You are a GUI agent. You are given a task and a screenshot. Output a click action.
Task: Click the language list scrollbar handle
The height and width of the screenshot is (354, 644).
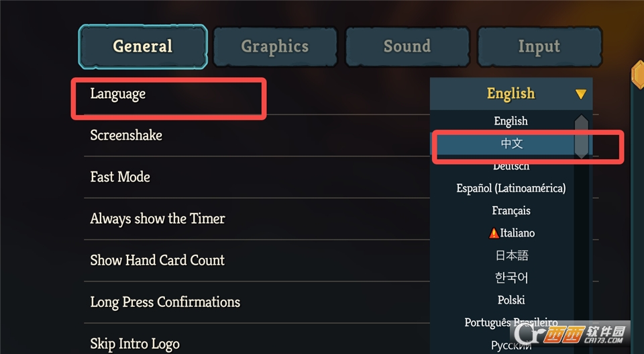click(x=582, y=136)
